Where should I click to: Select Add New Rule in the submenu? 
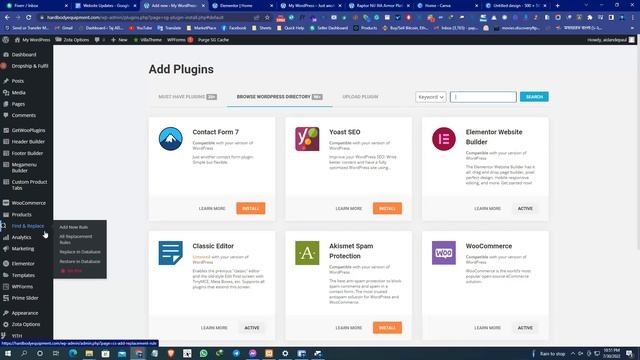pyautogui.click(x=73, y=227)
